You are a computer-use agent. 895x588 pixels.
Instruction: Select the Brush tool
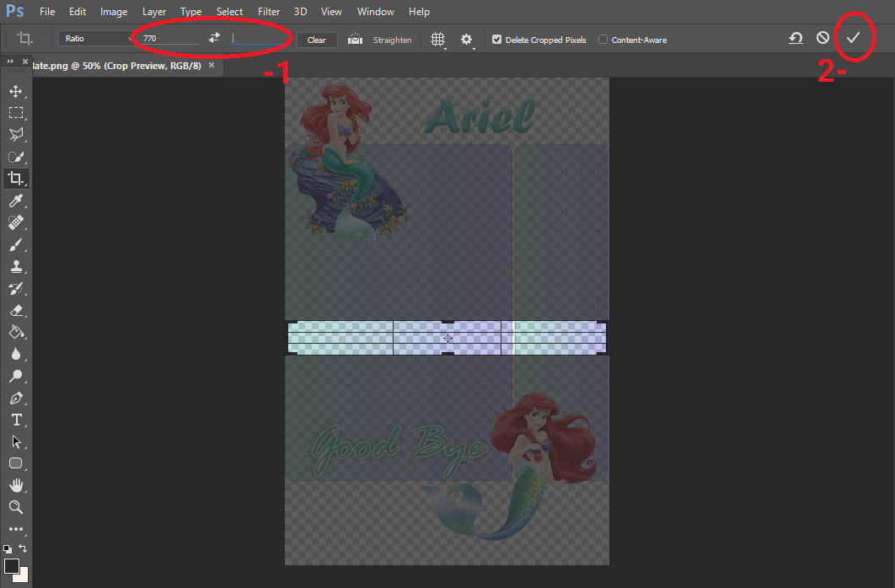(16, 244)
